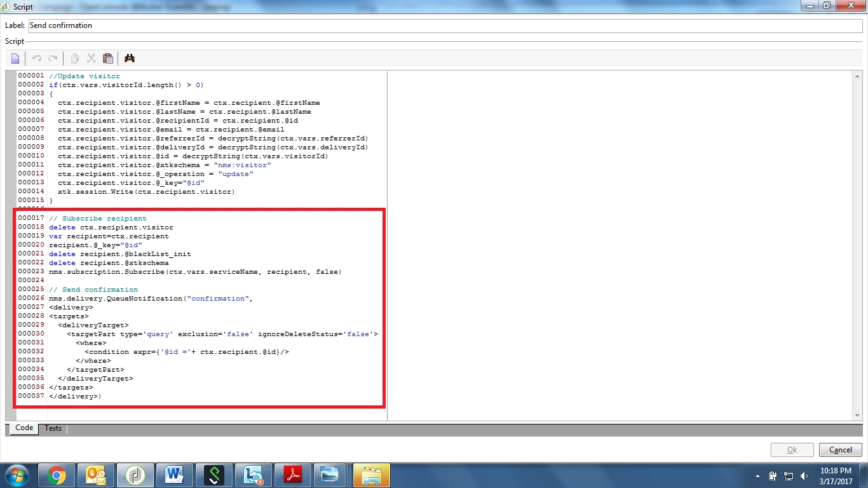The image size is (868, 488).
Task: Click line 000007 setting @email
Action: point(171,130)
